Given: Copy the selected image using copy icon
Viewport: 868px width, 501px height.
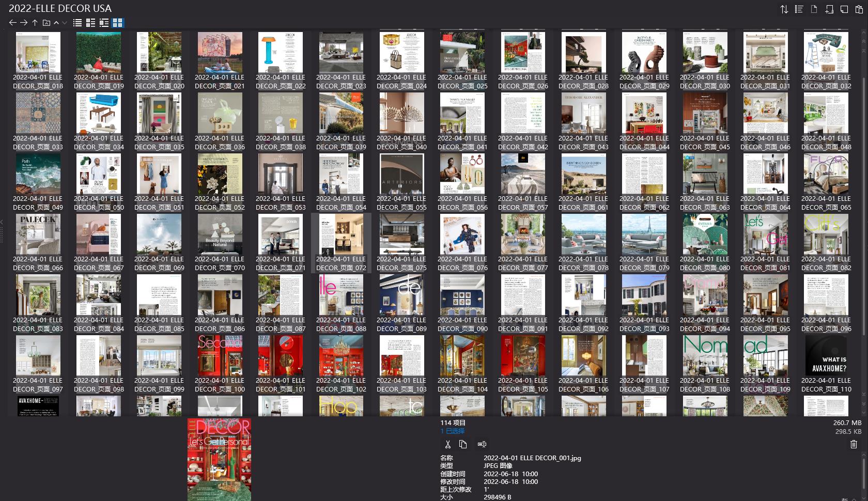Looking at the screenshot, I should [x=462, y=444].
